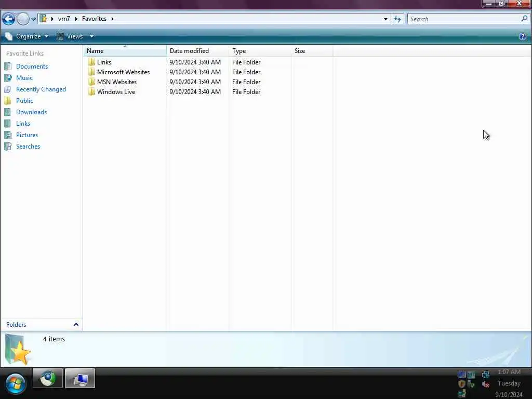Click the Recently Changed sidebar icon
Image resolution: width=532 pixels, height=399 pixels.
(x=8, y=89)
